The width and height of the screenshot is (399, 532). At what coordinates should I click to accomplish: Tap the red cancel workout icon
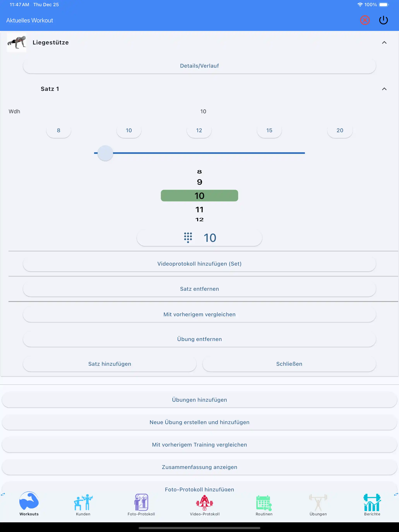pyautogui.click(x=365, y=20)
